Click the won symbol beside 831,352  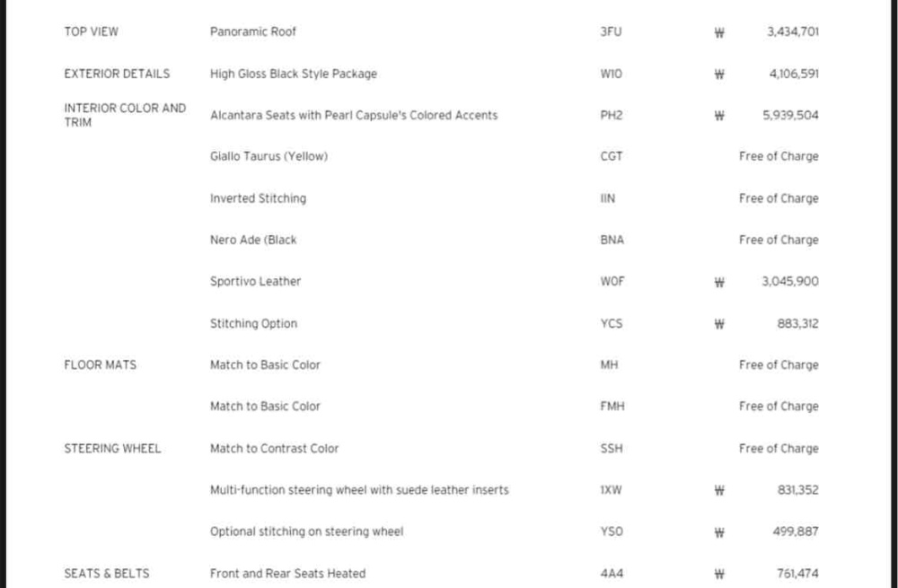coord(719,491)
